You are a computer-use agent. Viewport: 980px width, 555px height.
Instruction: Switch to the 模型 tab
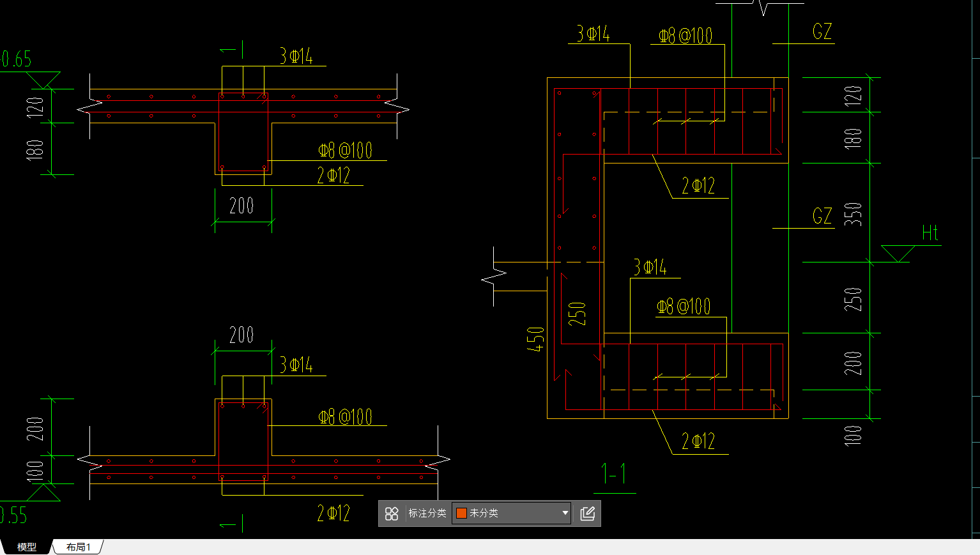click(x=26, y=547)
